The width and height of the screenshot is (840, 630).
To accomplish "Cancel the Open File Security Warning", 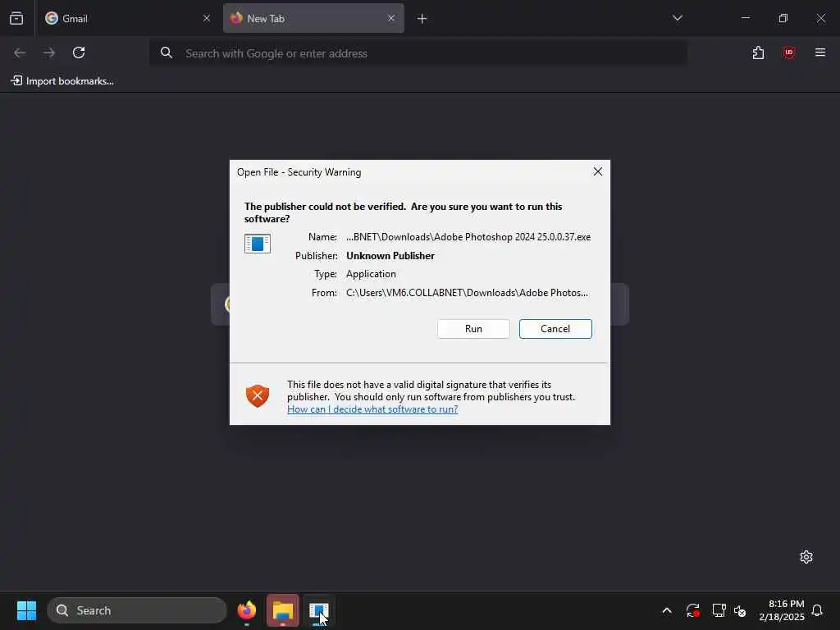I will click(555, 328).
